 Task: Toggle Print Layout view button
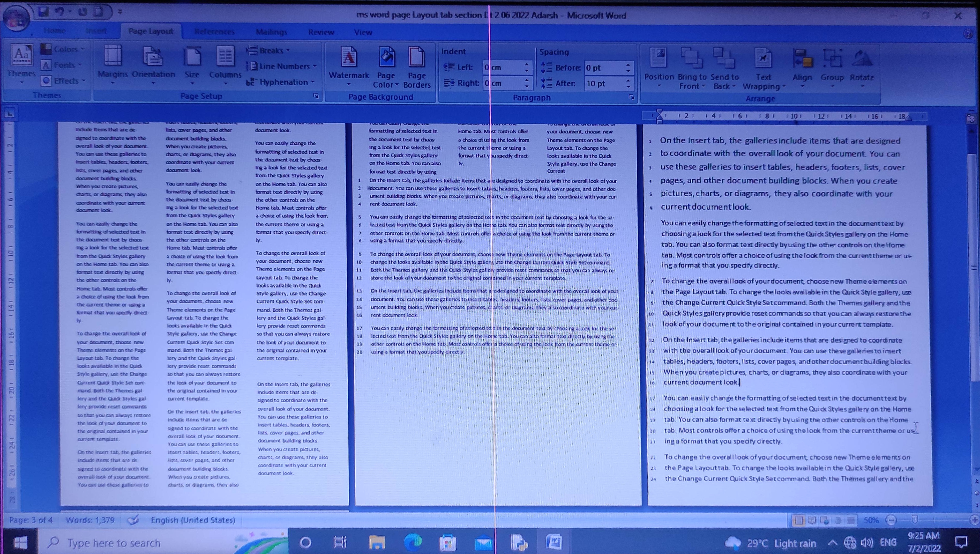[x=798, y=520]
